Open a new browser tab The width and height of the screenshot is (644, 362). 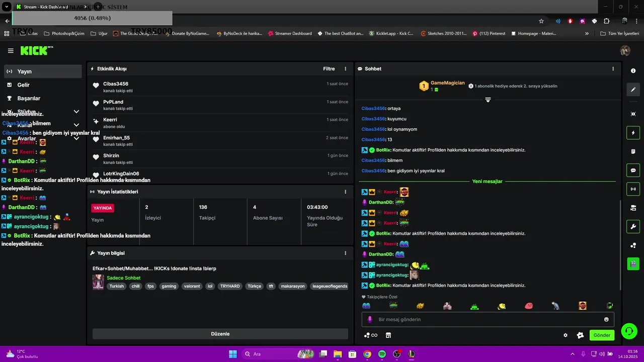tap(98, 7)
